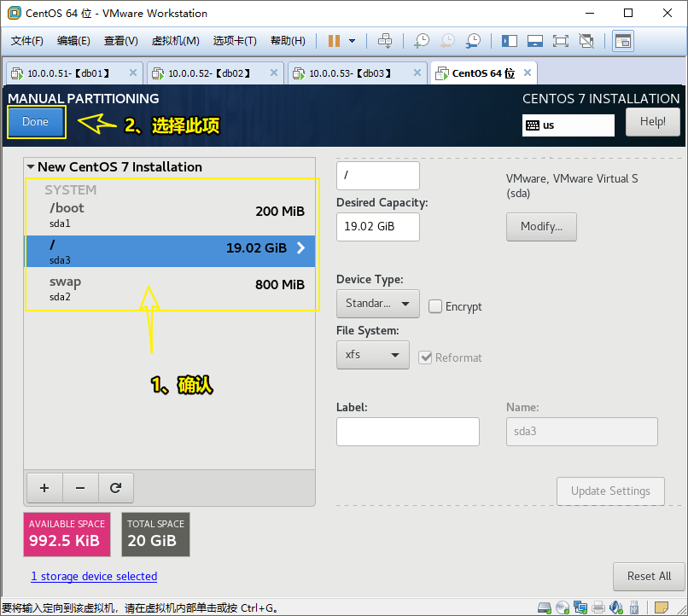
Task: Click the mount point input field
Action: click(x=378, y=176)
